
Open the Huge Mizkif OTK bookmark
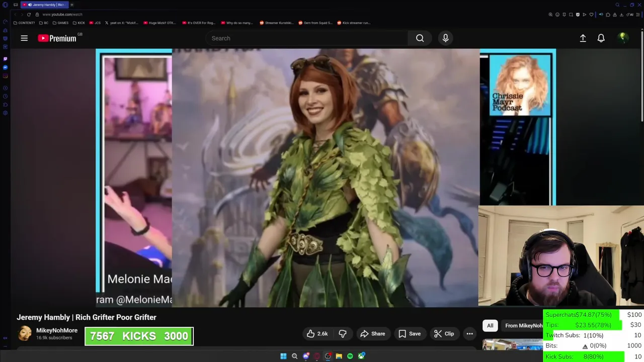(159, 23)
